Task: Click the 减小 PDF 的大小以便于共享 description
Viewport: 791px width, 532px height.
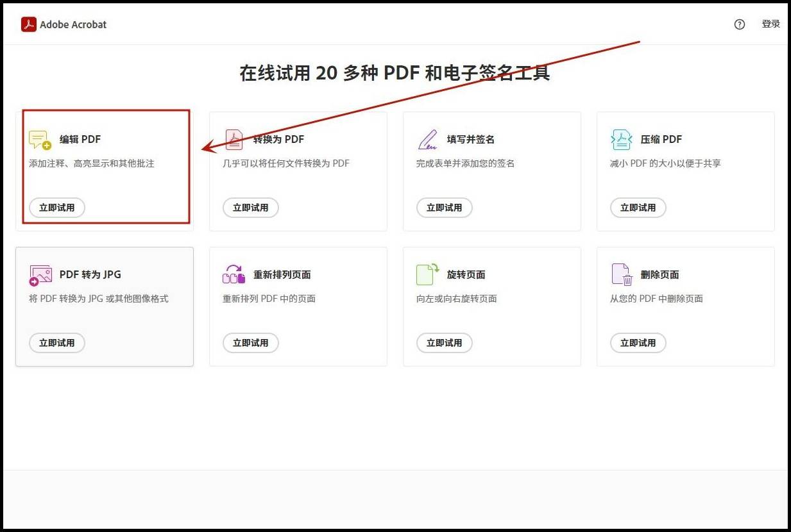Action: coord(665,163)
